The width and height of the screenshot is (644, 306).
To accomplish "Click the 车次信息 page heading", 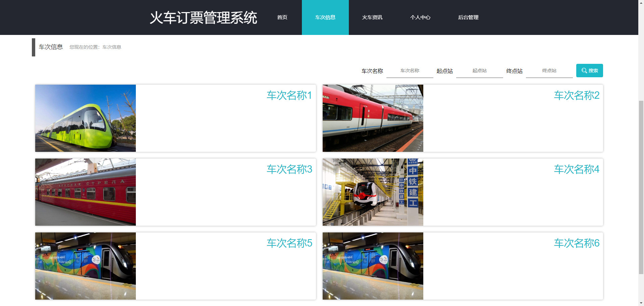I will (x=51, y=47).
